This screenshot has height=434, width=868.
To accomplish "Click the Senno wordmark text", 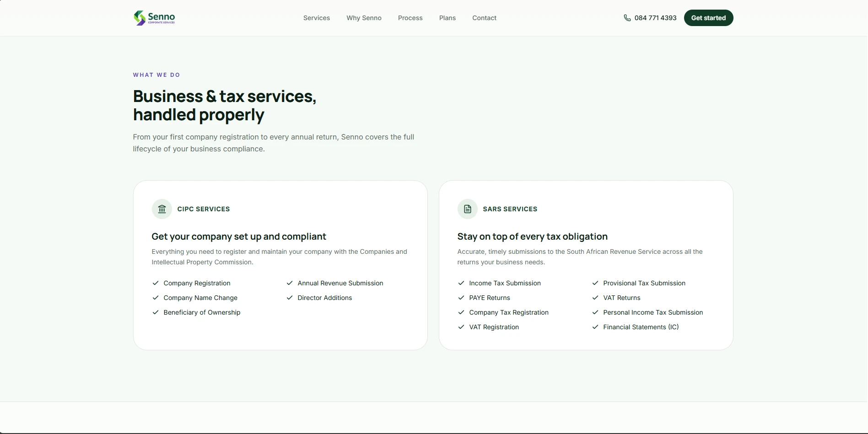I will [162, 17].
